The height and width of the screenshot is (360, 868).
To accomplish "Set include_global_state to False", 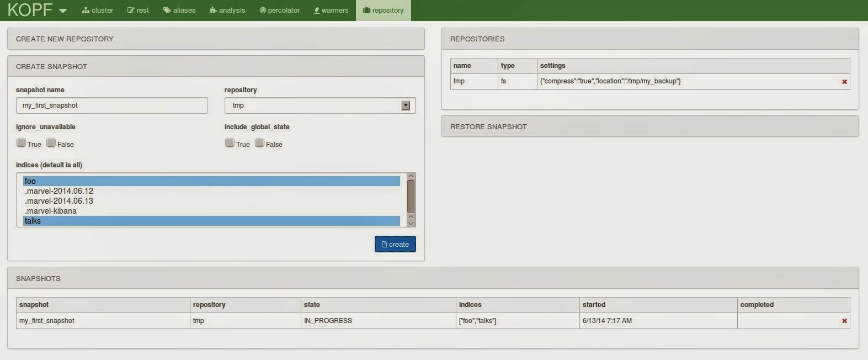I will pos(259,143).
